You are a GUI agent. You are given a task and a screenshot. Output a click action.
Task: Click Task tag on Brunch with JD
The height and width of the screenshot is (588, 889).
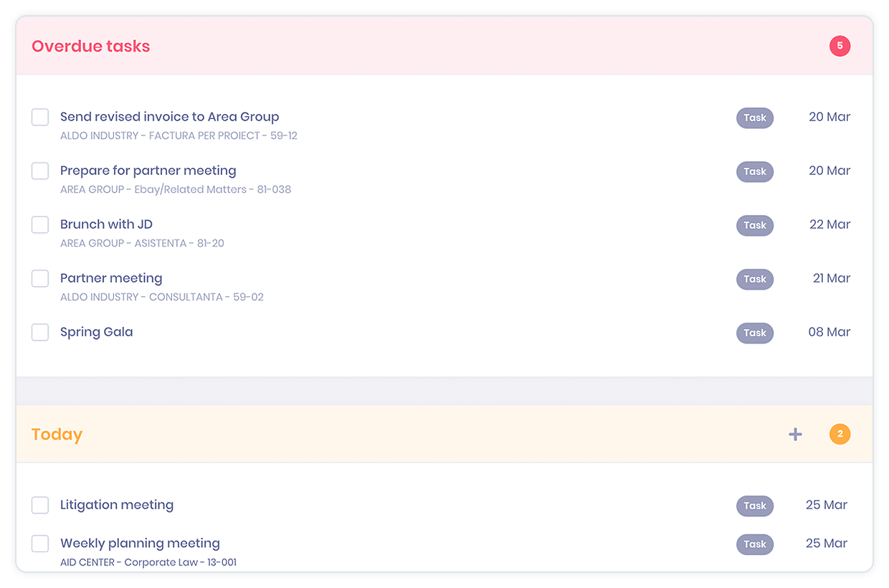pyautogui.click(x=755, y=225)
